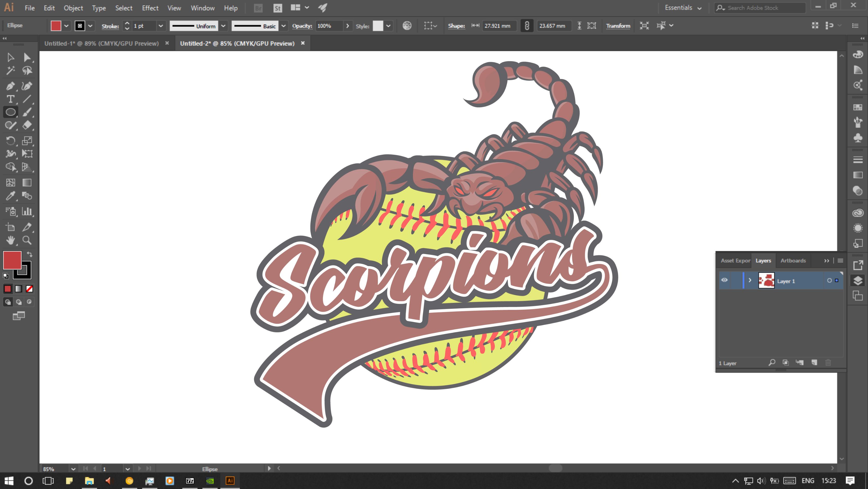Select the Type tool
The image size is (868, 489).
(10, 99)
